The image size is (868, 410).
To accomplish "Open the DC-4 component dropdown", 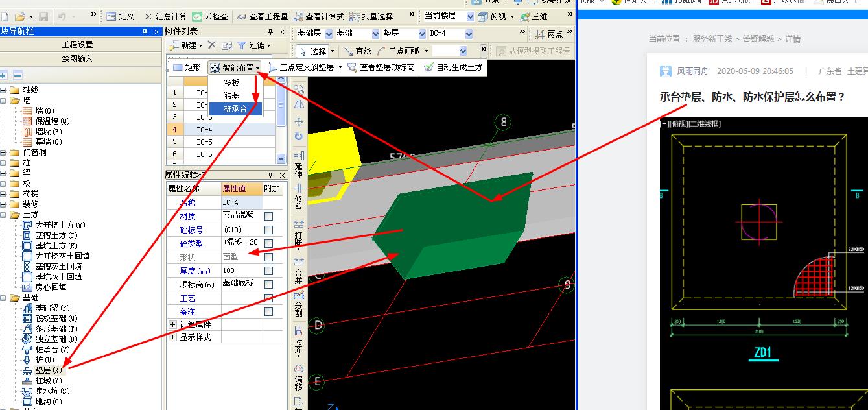I will click(469, 33).
